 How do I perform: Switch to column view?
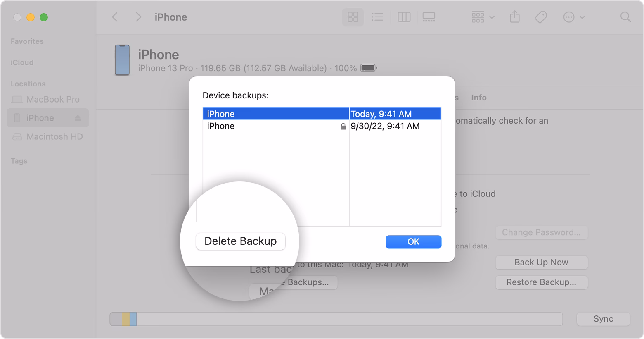pos(404,17)
